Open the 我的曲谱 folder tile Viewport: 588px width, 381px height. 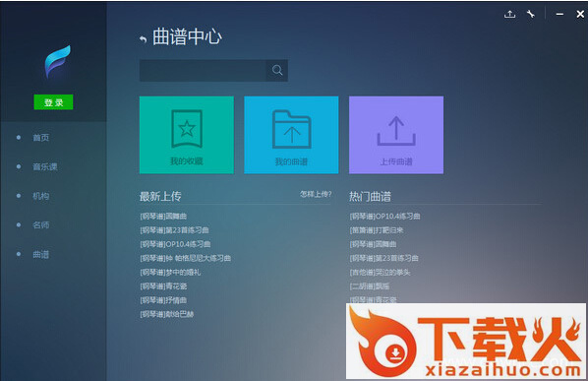pos(291,135)
